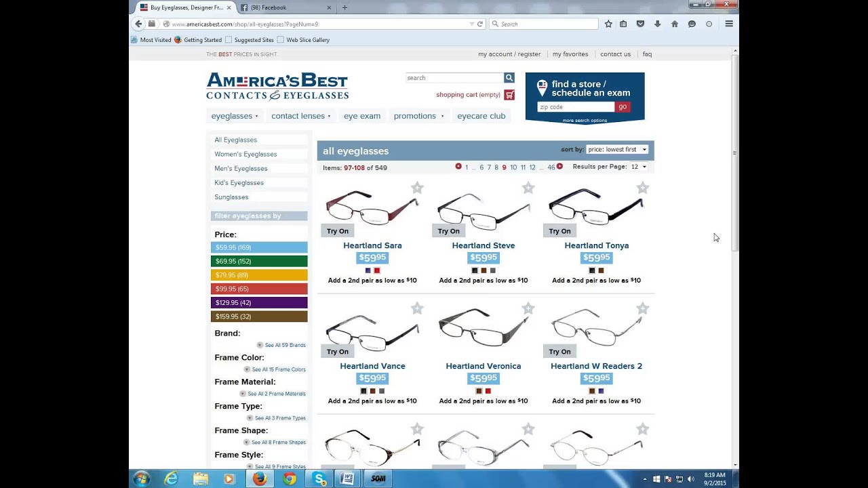Click the volume icon in system tray
Viewport: 868px width, 488px height.
(x=691, y=479)
